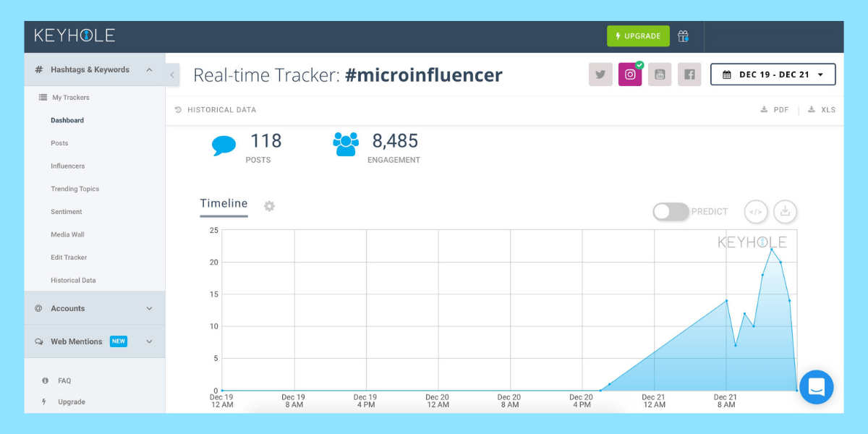The image size is (868, 434).
Task: Toggle the Instagram platform filter
Action: [630, 75]
